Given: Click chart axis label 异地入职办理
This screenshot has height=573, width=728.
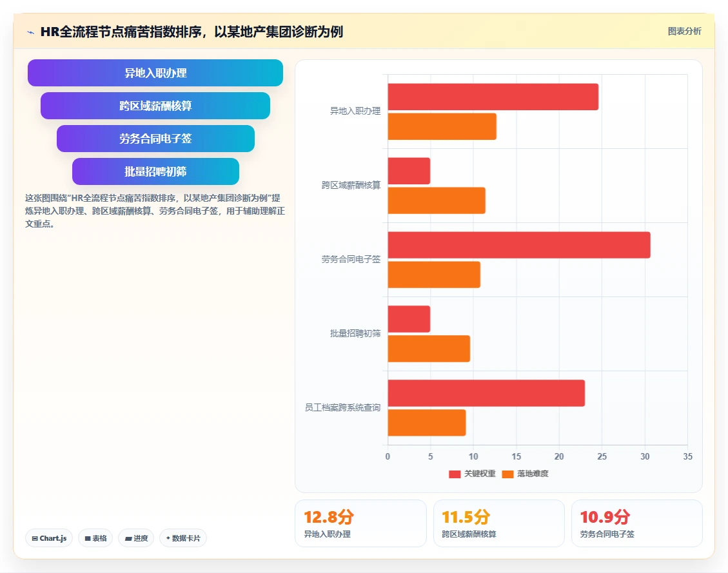Looking at the screenshot, I should coord(355,111).
